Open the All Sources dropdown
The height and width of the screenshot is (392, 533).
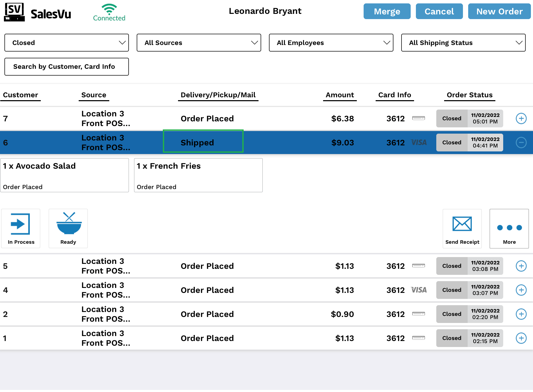(x=199, y=43)
